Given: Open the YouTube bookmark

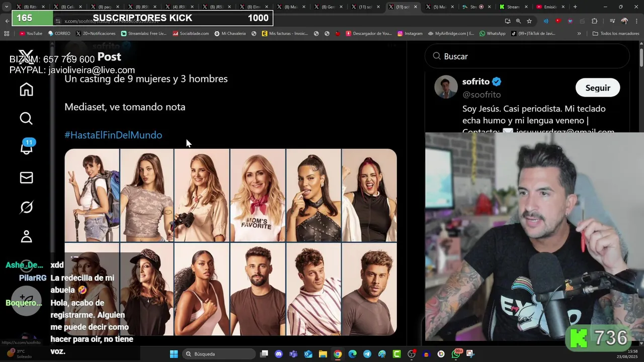Looking at the screenshot, I should click(31, 34).
